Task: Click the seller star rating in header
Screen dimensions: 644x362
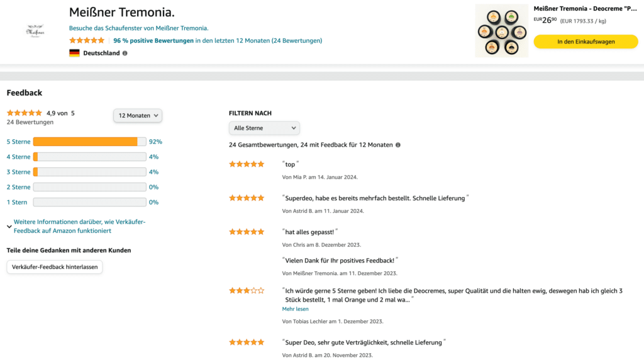Action: pos(87,40)
